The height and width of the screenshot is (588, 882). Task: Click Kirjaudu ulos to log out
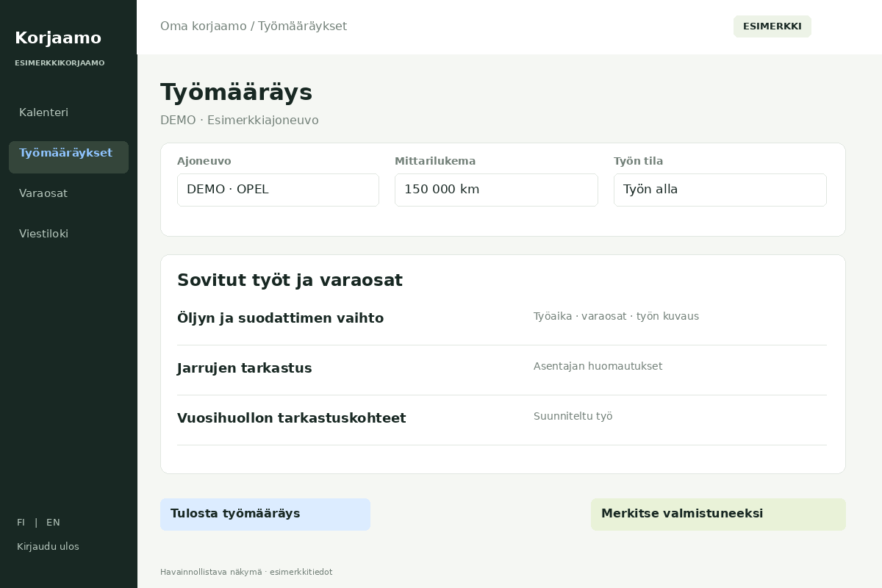pos(48,547)
